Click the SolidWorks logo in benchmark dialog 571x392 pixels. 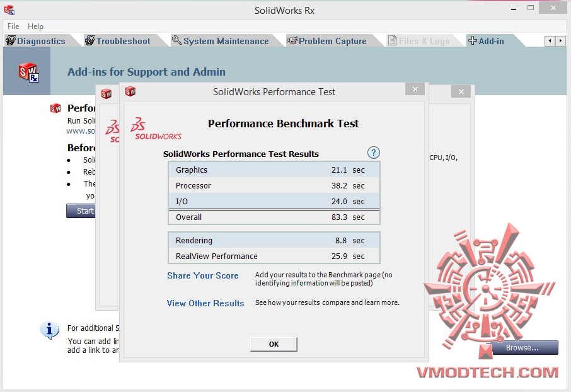(156, 129)
